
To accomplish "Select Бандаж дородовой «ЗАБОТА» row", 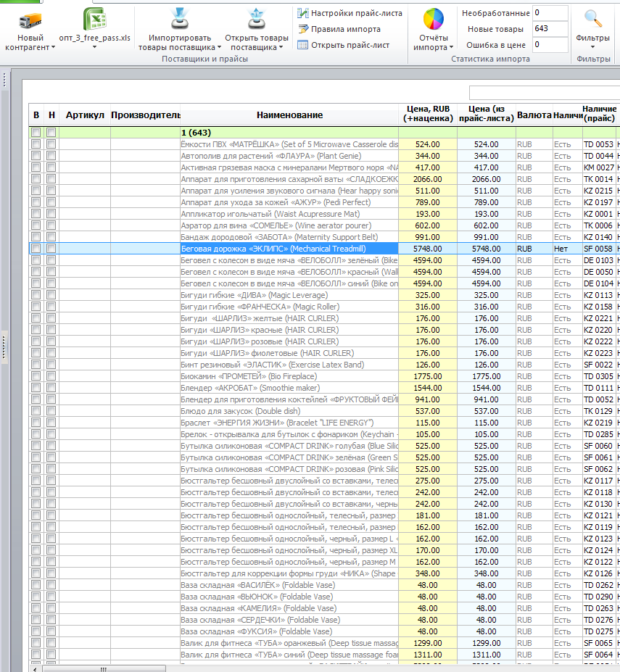I will [324, 237].
